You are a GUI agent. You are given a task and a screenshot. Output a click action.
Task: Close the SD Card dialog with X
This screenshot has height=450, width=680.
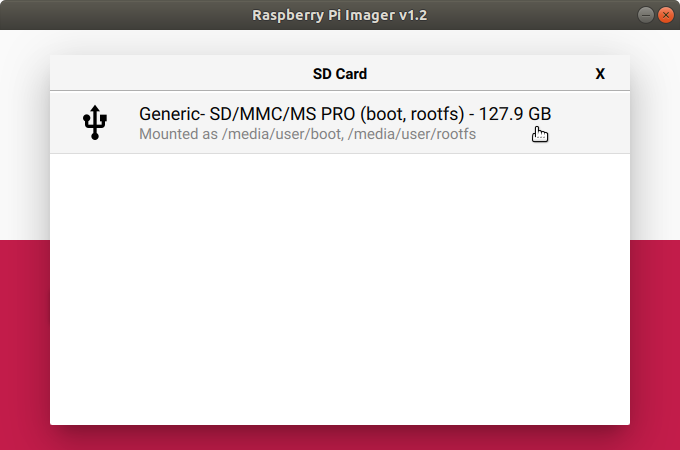[x=600, y=74]
